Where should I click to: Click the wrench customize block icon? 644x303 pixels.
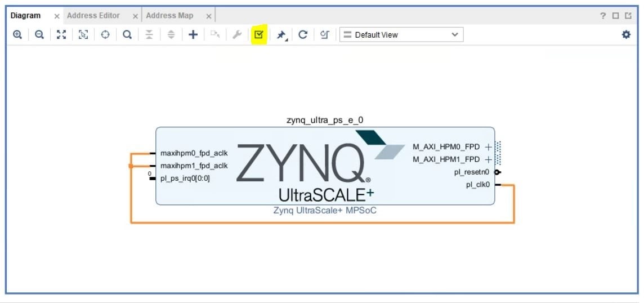(x=237, y=35)
